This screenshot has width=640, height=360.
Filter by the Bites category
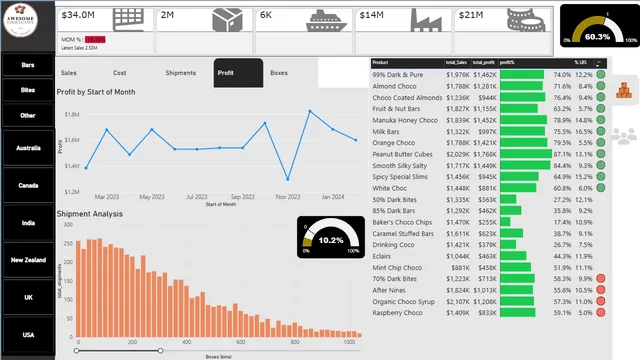coord(28,90)
